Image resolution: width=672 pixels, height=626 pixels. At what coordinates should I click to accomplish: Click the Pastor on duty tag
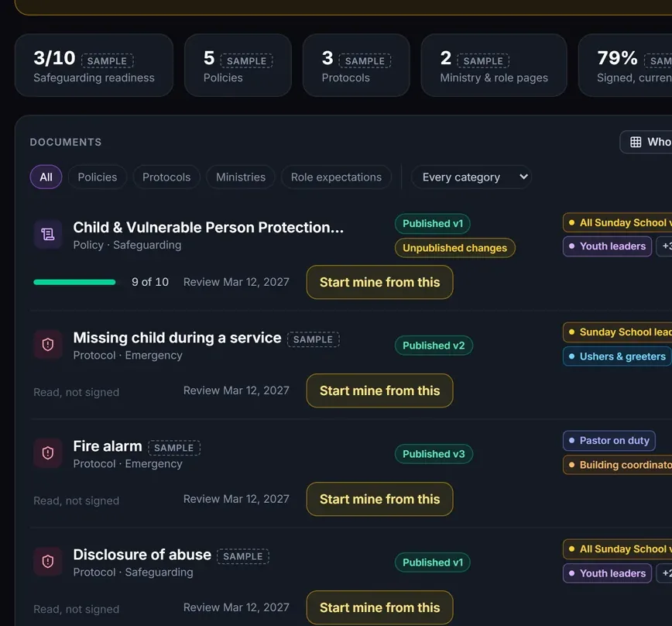tap(609, 441)
